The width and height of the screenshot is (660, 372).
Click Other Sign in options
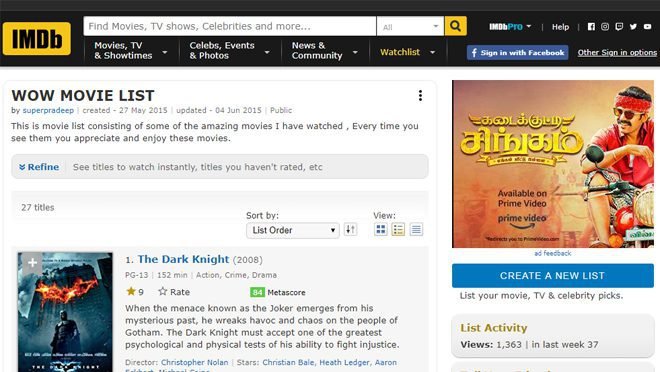click(617, 53)
